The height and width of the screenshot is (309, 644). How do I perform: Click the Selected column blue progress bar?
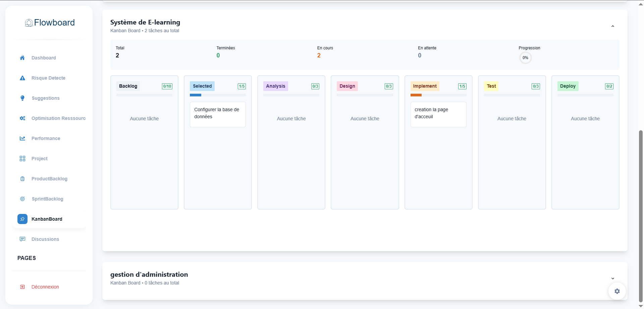[x=196, y=95]
